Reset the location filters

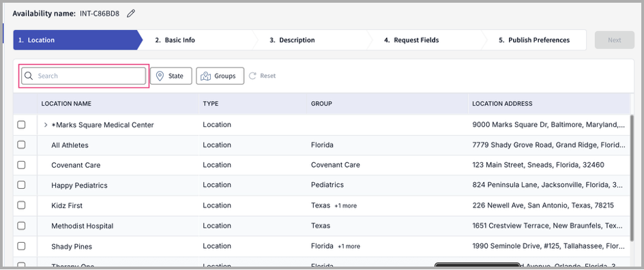pos(263,76)
